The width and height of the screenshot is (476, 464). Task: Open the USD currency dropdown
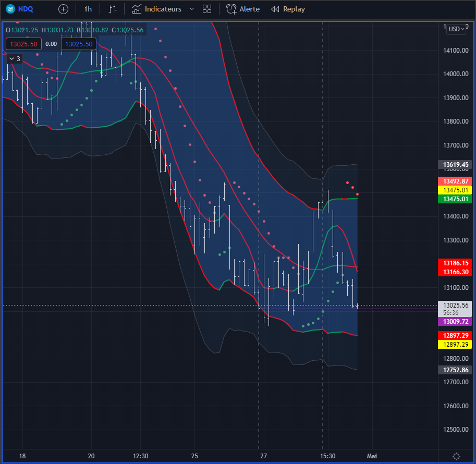point(456,29)
